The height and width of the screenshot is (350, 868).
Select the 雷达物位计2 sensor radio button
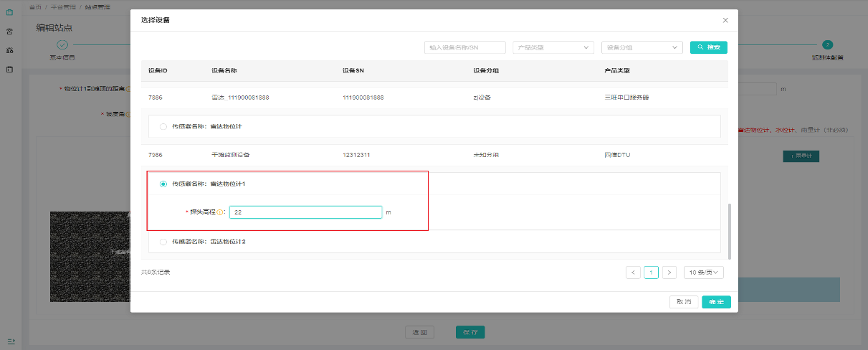(x=163, y=242)
